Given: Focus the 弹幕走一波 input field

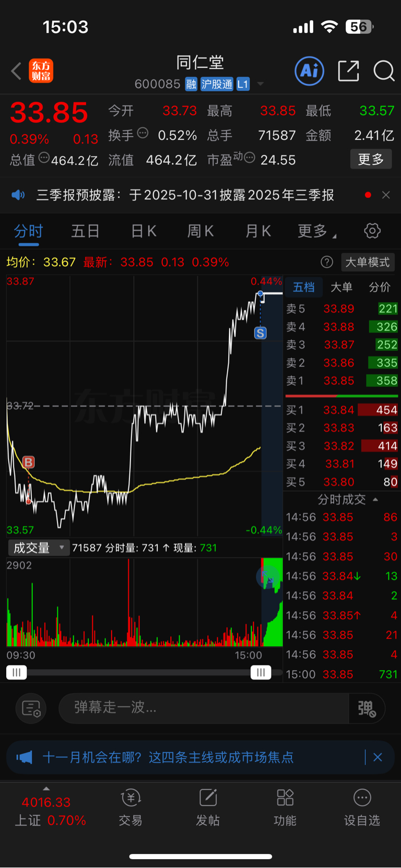Looking at the screenshot, I should (x=204, y=708).
